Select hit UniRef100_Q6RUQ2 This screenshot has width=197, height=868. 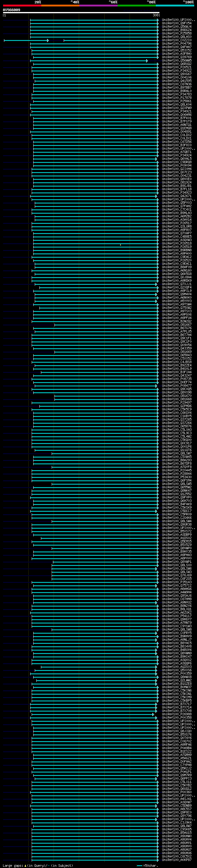[177, 64]
